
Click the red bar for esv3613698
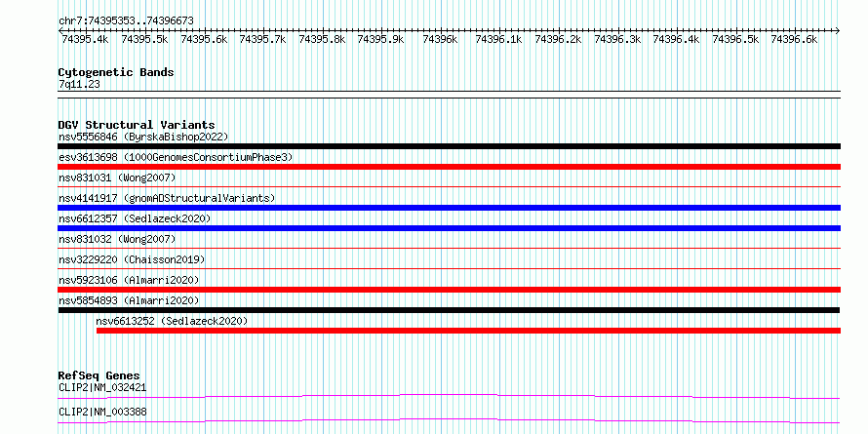pyautogui.click(x=449, y=167)
